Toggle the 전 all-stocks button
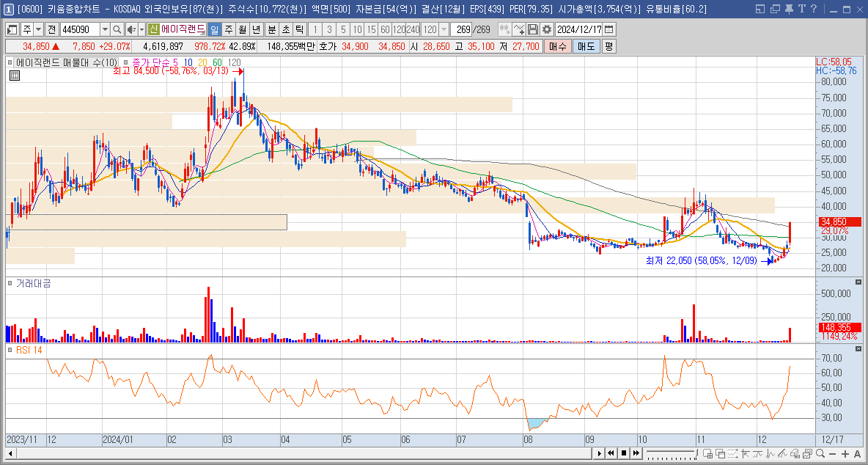Image resolution: width=868 pixels, height=465 pixels. tap(52, 29)
